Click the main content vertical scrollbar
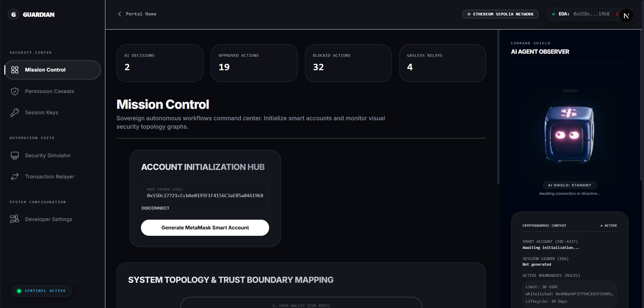The height and width of the screenshot is (308, 644). (498, 107)
